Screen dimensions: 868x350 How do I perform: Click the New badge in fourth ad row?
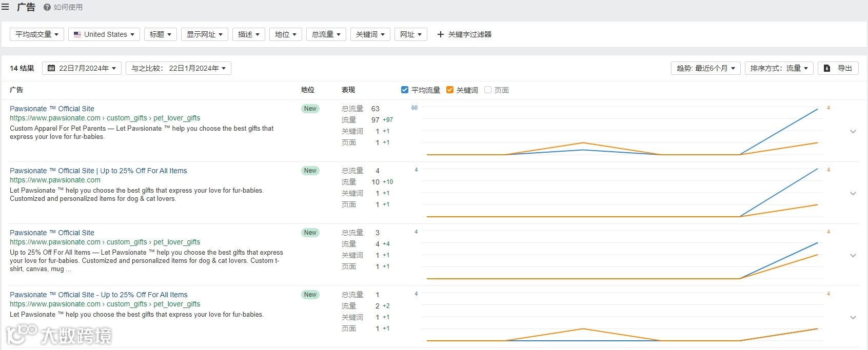(310, 295)
